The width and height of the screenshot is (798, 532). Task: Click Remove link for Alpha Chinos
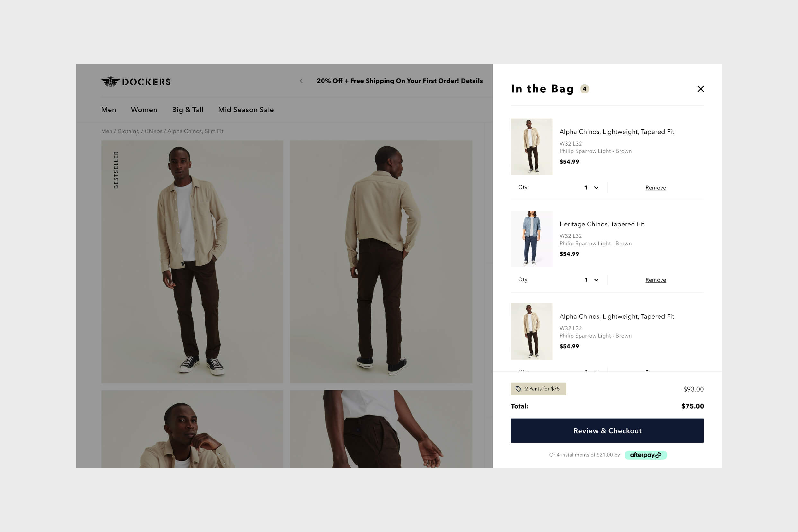coord(655,188)
